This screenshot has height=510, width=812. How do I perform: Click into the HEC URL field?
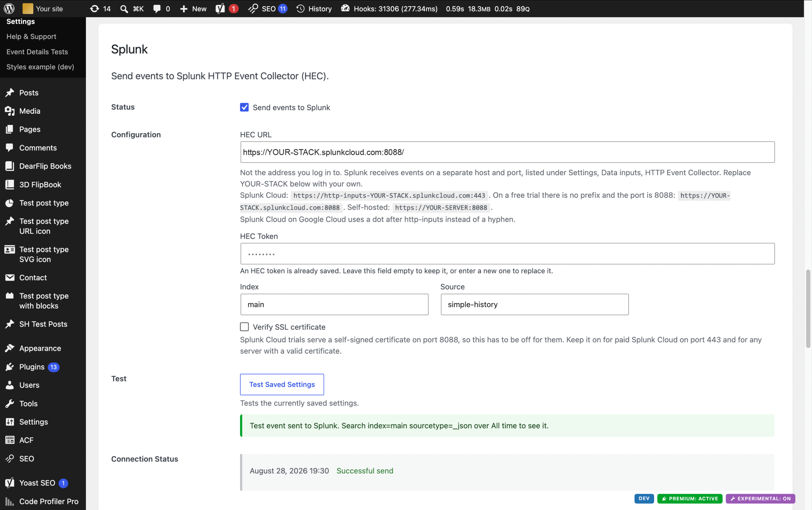point(507,152)
